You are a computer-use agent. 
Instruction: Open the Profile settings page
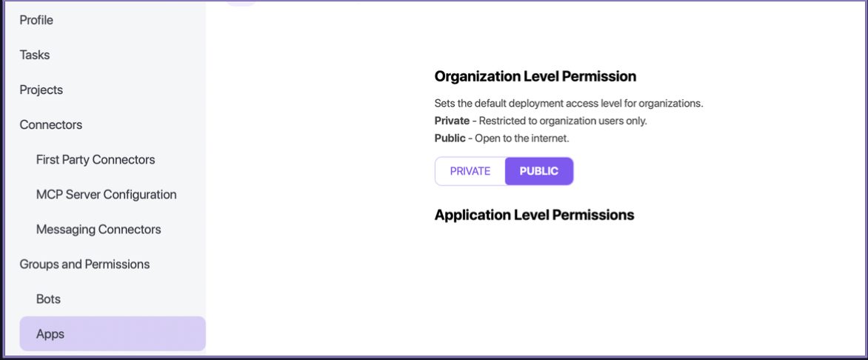pos(36,20)
